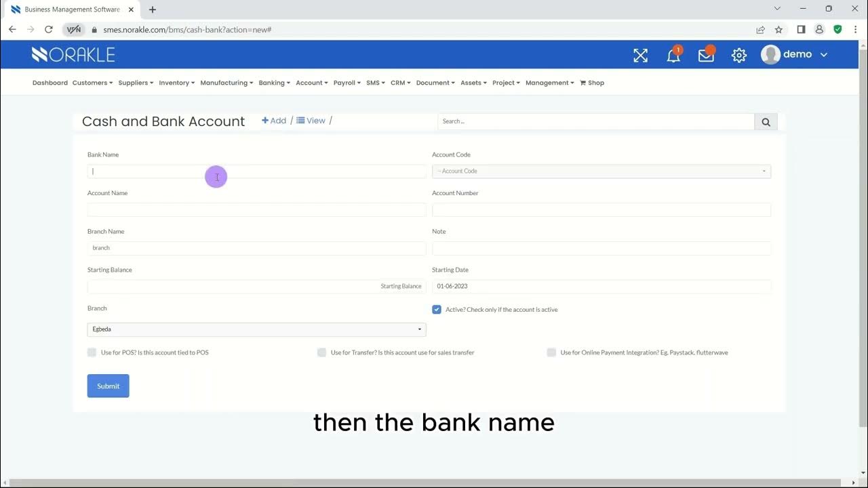Screen dimensions: 868x488
Task: Open the Management menu
Action: [549, 83]
